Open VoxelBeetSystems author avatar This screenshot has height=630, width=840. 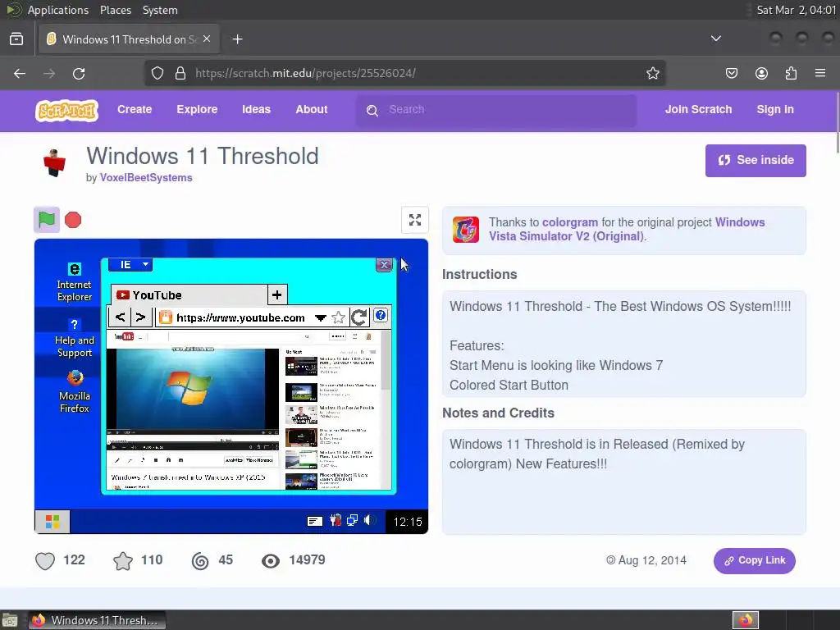tap(54, 162)
